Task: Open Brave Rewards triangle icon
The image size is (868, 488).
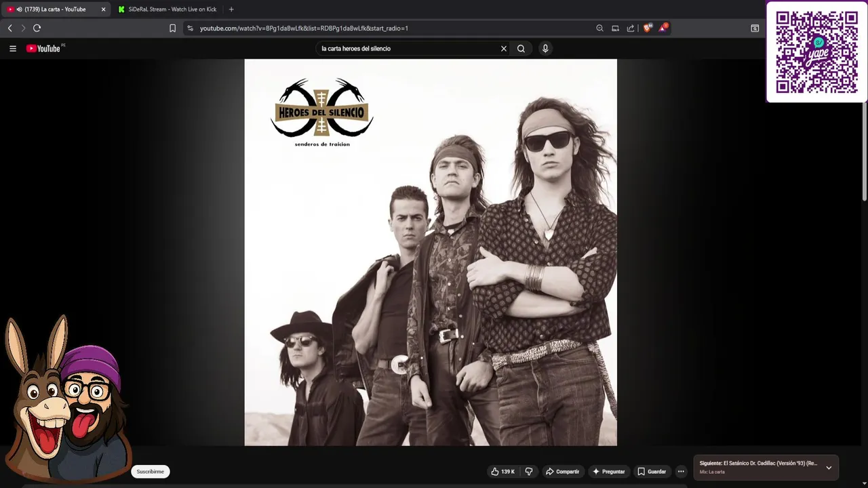Action: [x=663, y=28]
